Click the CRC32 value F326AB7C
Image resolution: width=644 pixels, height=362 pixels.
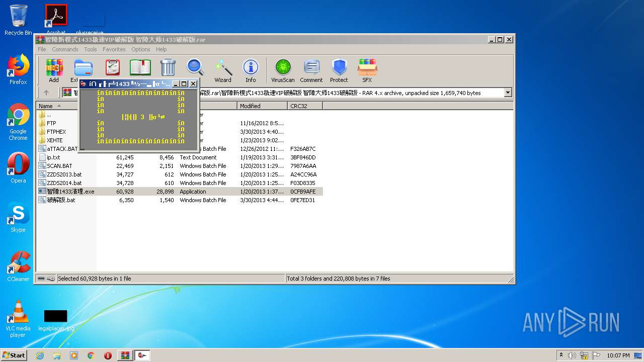(x=303, y=149)
